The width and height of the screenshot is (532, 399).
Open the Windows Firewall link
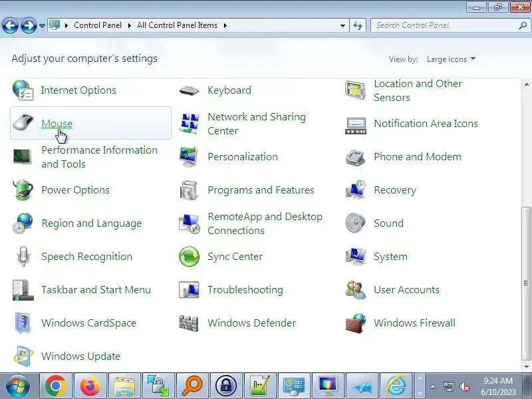(x=414, y=323)
